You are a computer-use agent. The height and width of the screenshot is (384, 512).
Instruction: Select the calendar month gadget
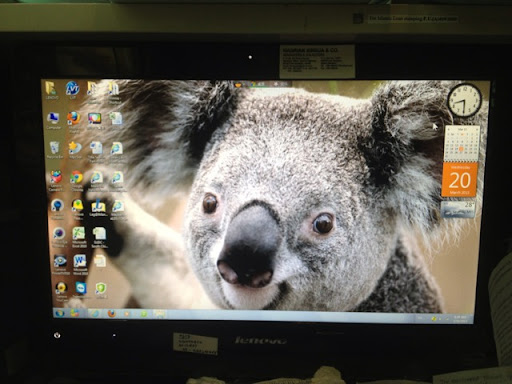[x=462, y=143]
